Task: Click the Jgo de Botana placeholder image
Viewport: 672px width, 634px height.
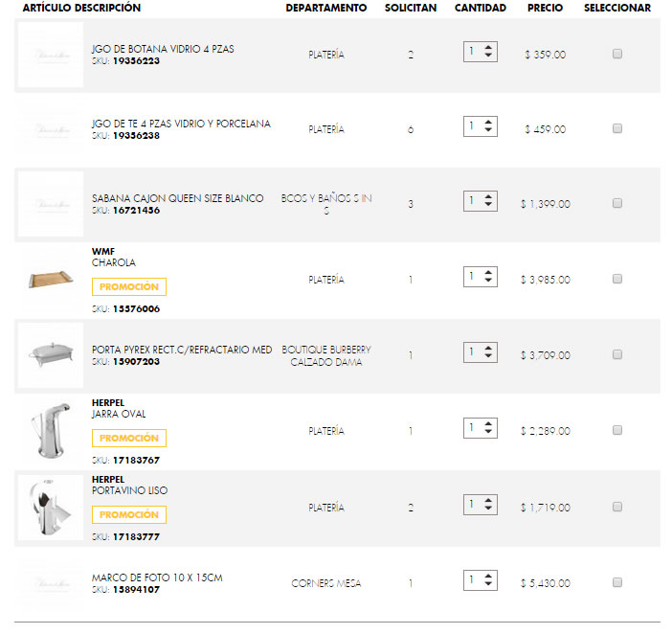Action: click(x=51, y=55)
